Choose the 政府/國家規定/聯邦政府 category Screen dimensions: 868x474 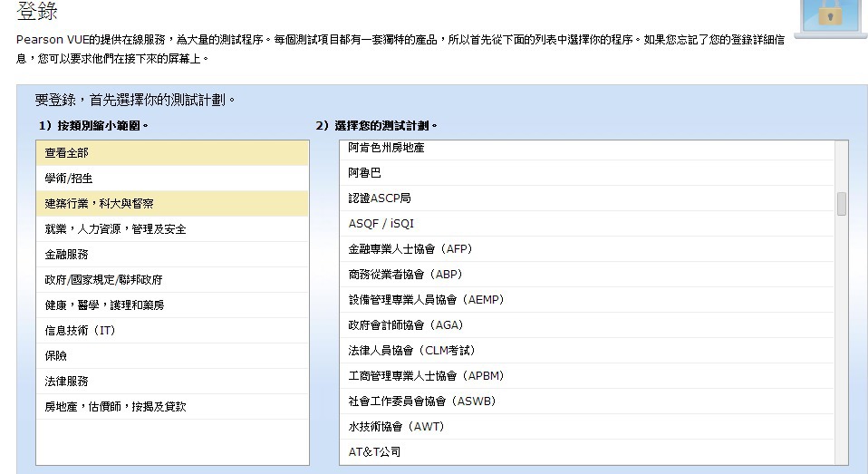[x=172, y=280]
